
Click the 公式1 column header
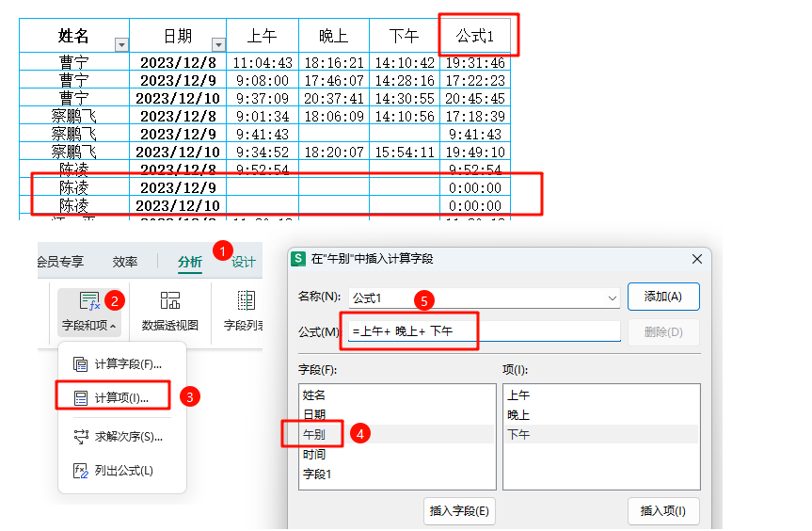pos(475,36)
